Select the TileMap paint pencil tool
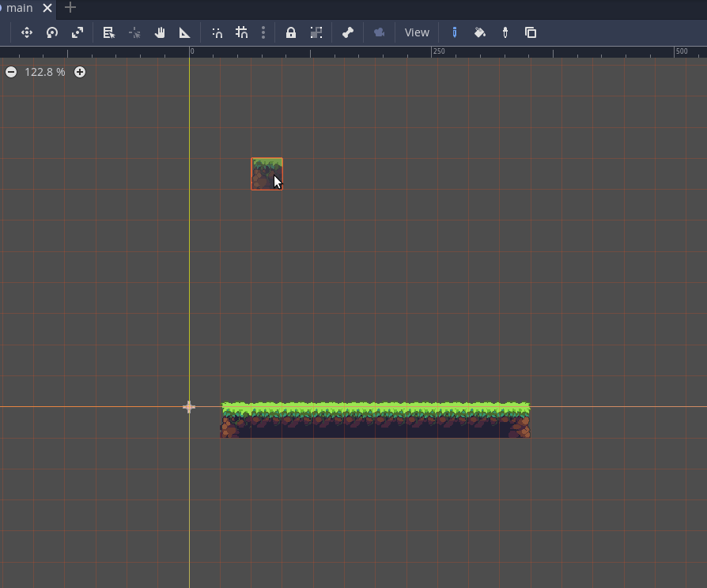 pyautogui.click(x=455, y=32)
